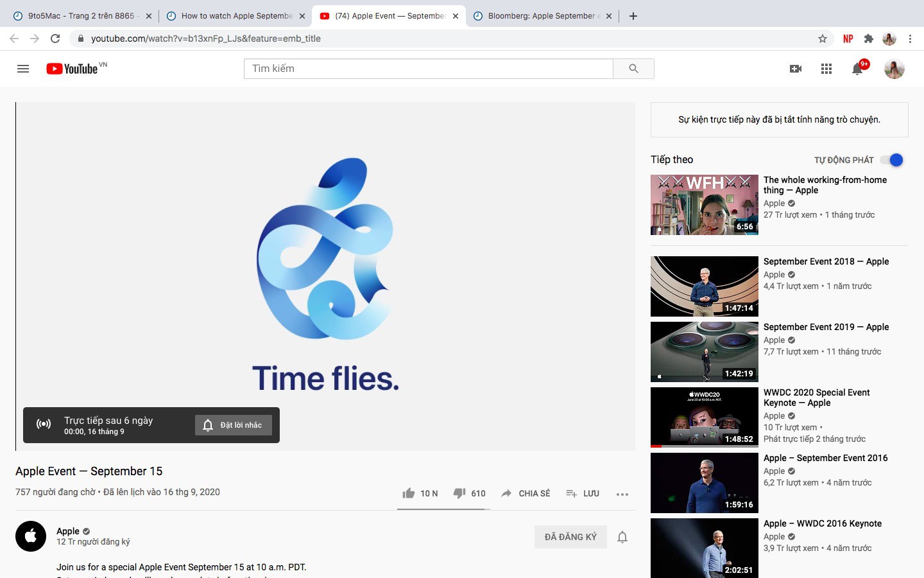Click the 'ĐÃ ĐĂNG KÝ' subscribed button

point(570,537)
